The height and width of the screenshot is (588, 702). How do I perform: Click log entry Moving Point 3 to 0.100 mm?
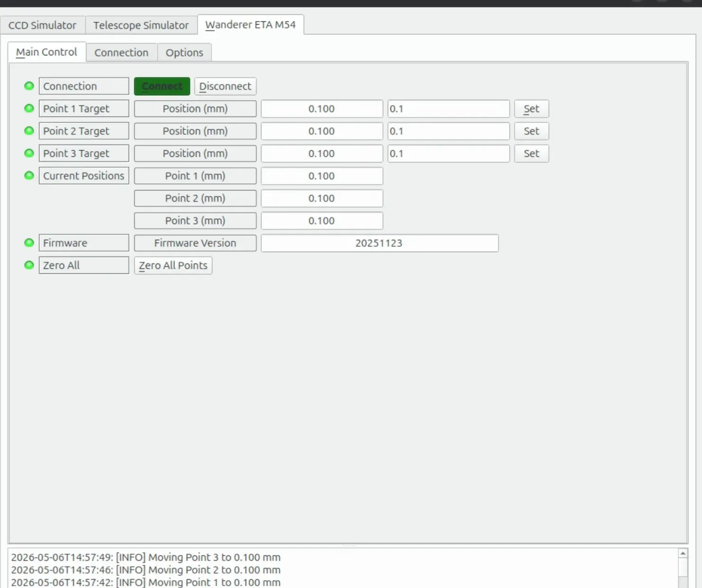(x=146, y=557)
